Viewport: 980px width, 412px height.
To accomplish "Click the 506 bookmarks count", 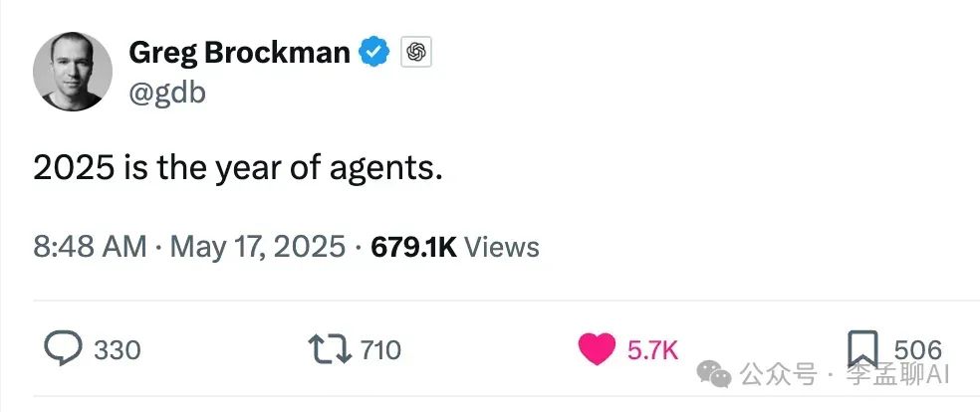I will (917, 349).
